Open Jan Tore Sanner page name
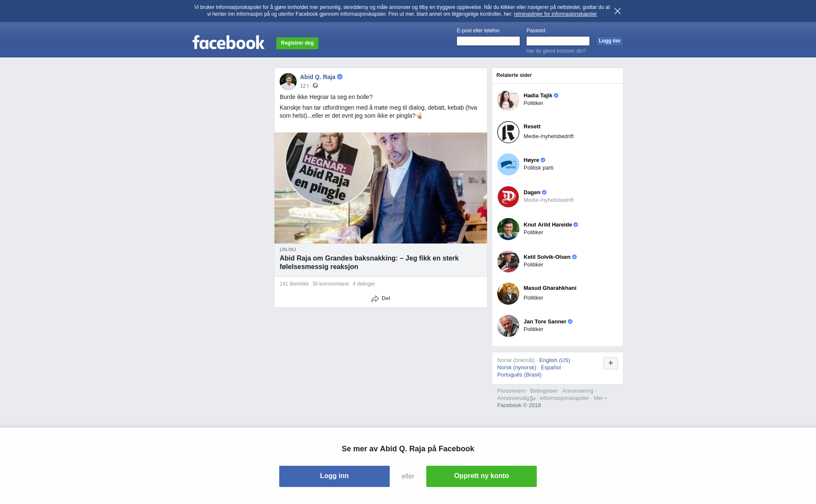The width and height of the screenshot is (816, 504). (x=545, y=322)
